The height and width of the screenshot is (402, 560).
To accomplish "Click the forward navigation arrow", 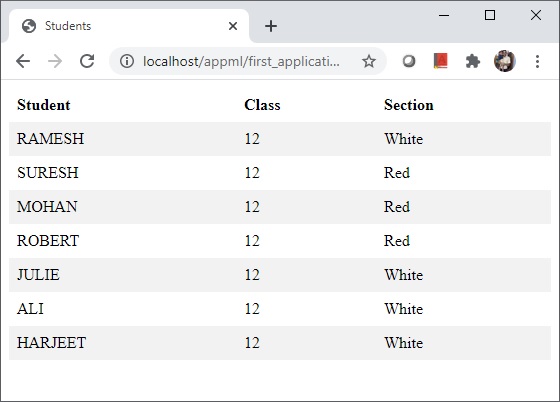I will (55, 61).
